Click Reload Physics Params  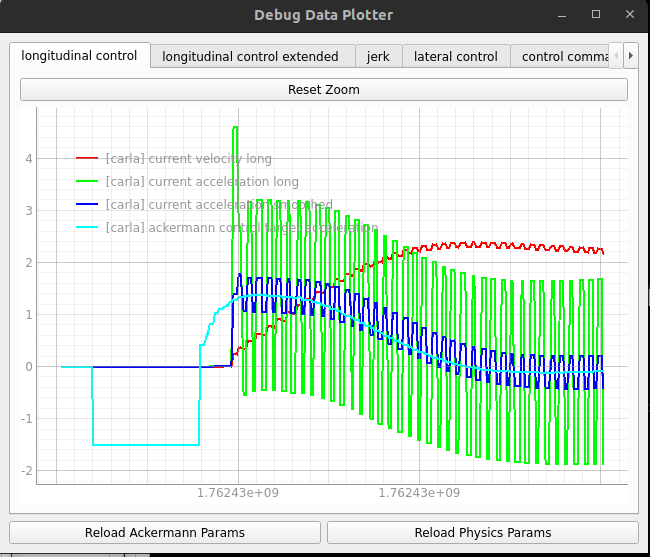click(482, 532)
